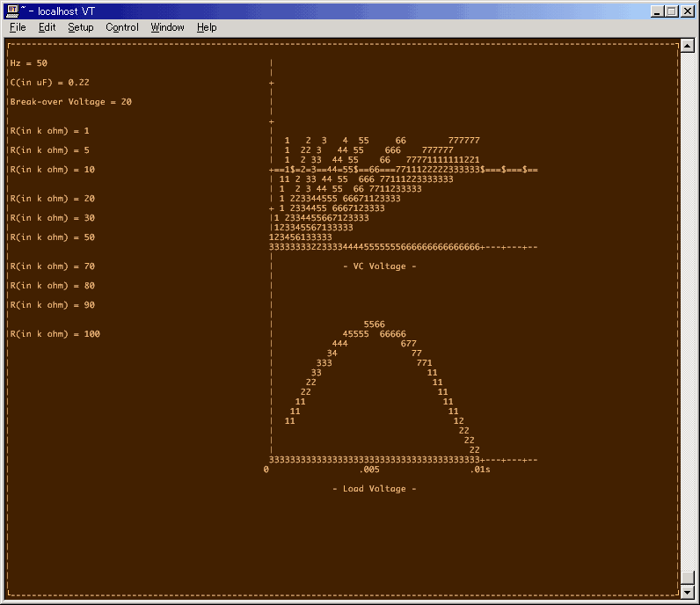This screenshot has width=700, height=605.
Task: Open the Help menu
Action: pyautogui.click(x=207, y=27)
